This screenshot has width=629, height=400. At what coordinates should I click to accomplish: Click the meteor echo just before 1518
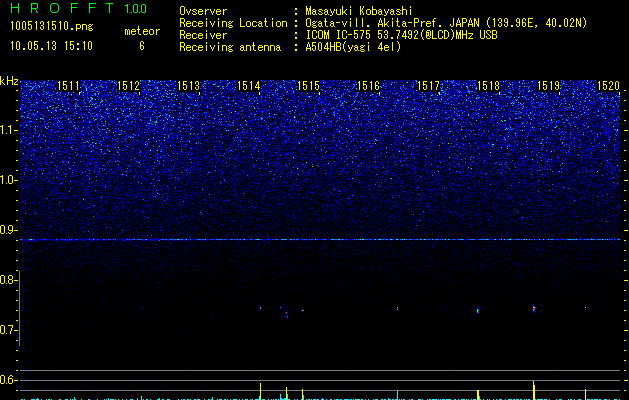click(x=478, y=310)
